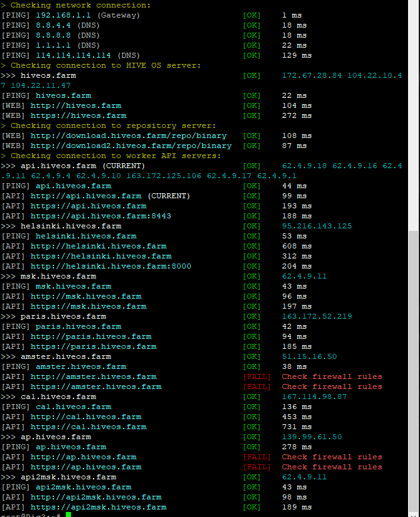Image resolution: width=420 pixels, height=517 pixels.
Task: Click the URL https://amster.hiveos.farm
Action: coord(96,386)
